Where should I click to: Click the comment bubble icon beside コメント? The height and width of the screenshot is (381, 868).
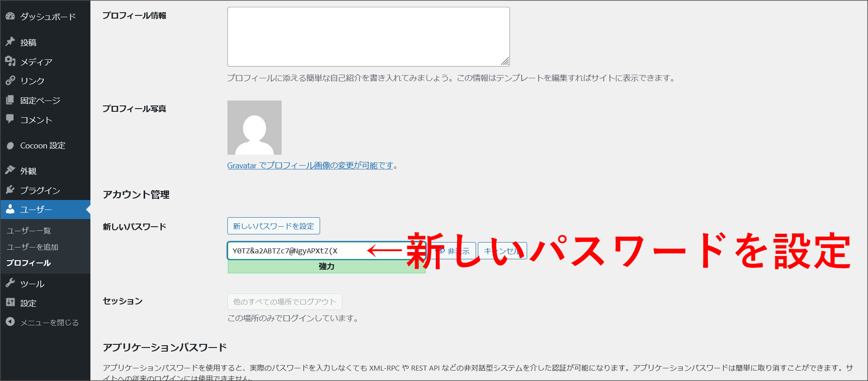pos(10,119)
